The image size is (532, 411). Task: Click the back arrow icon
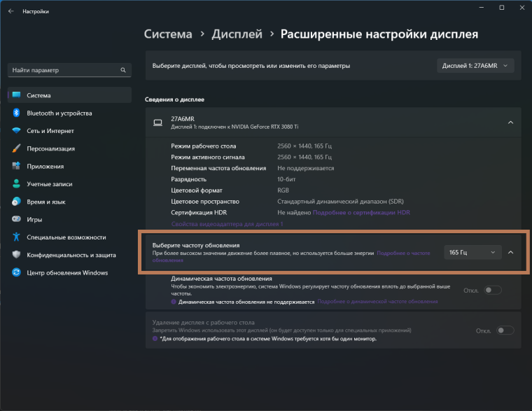click(x=11, y=11)
